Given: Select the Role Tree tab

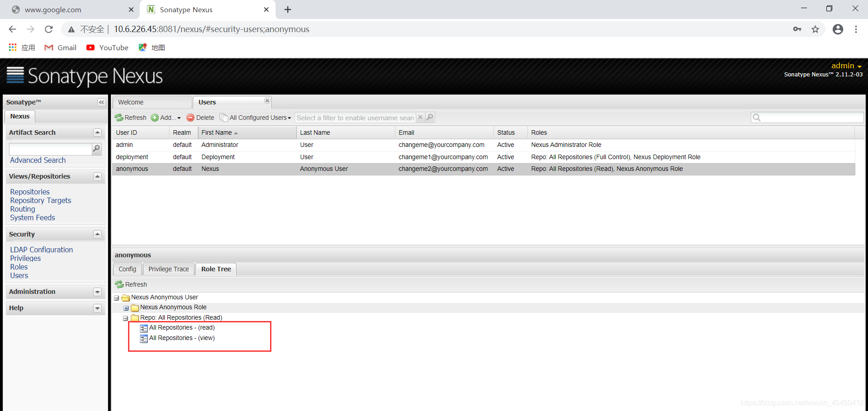Looking at the screenshot, I should click(216, 269).
